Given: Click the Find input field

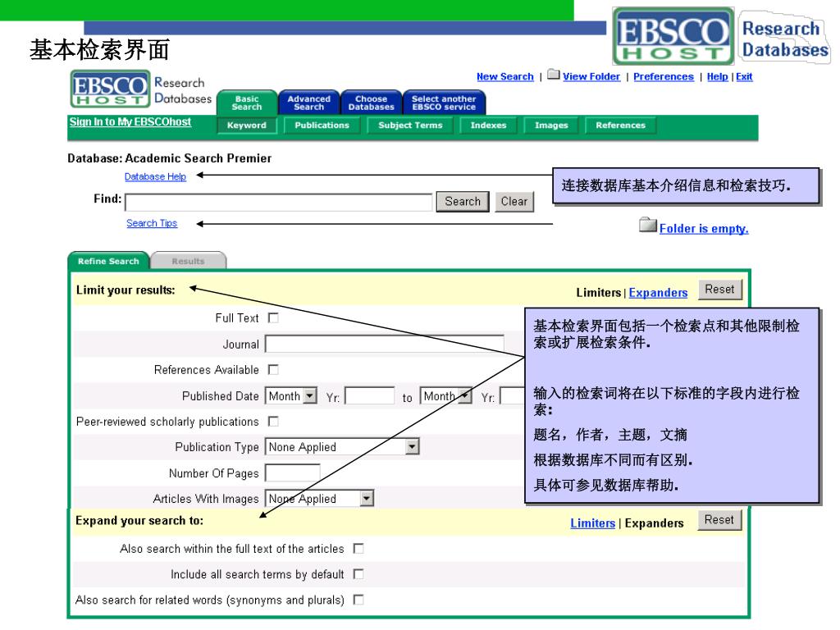Looking at the screenshot, I should [279, 203].
